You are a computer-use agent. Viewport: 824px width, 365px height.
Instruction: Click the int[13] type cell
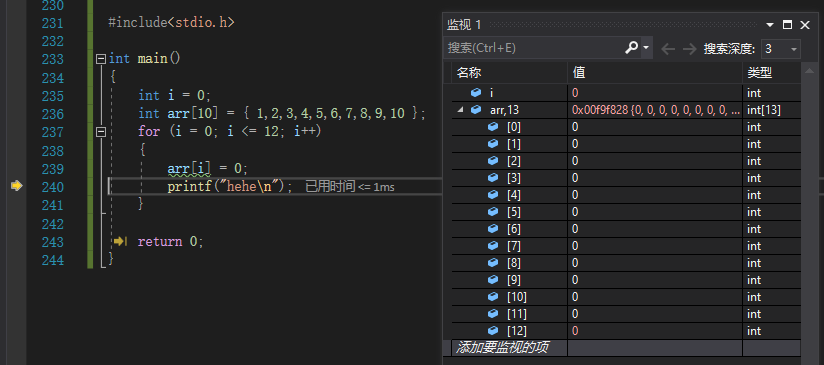(x=764, y=110)
